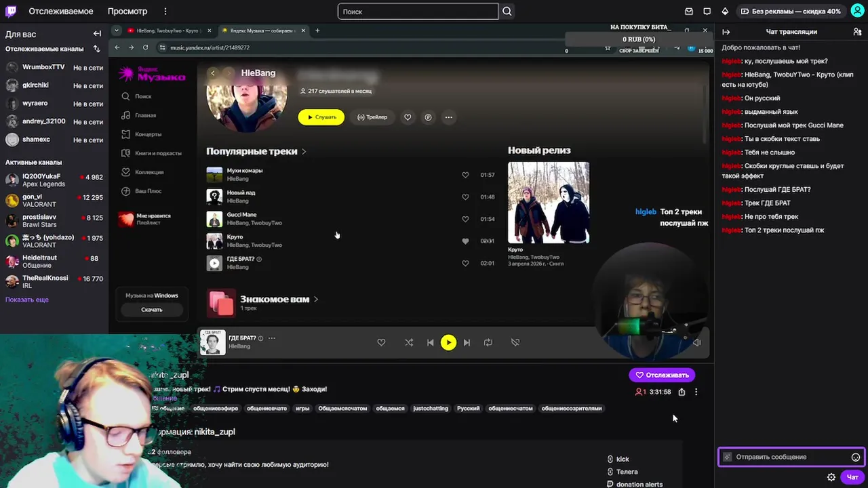Toggle repeat in the player bar

[x=488, y=343]
